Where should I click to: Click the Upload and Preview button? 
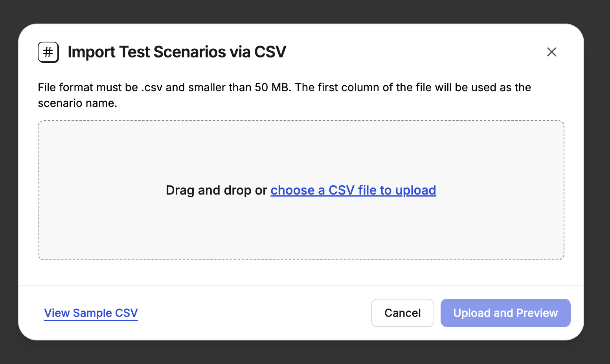click(x=505, y=313)
